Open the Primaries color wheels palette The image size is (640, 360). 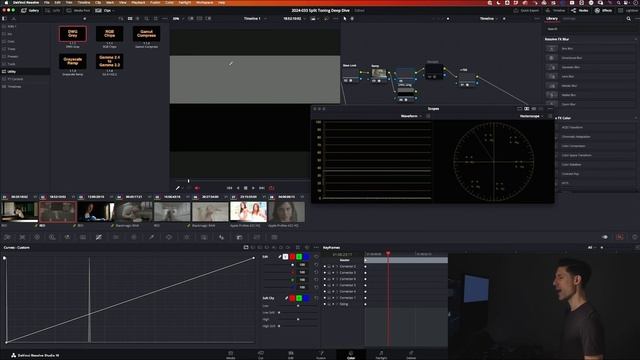pyautogui.click(x=37, y=237)
